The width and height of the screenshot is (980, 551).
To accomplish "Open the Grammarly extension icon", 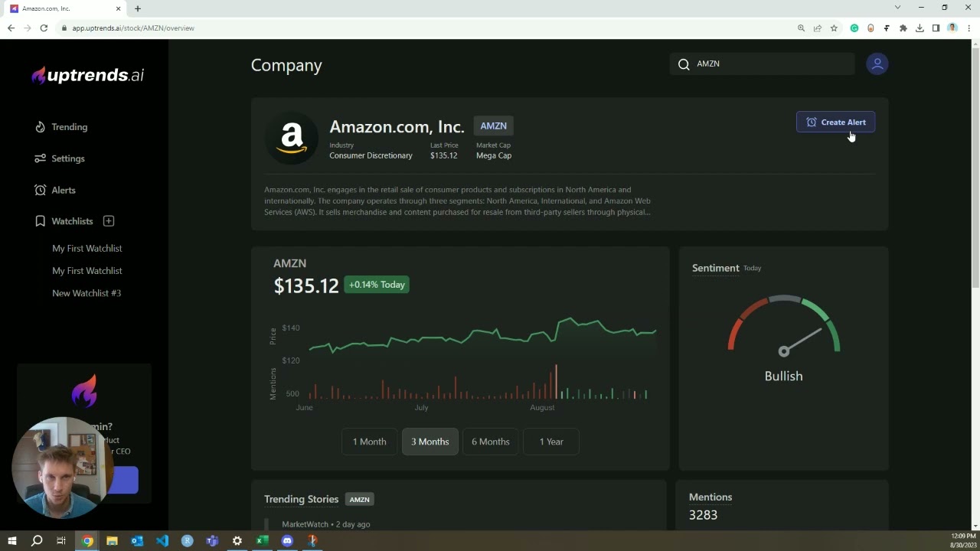I will pyautogui.click(x=854, y=28).
